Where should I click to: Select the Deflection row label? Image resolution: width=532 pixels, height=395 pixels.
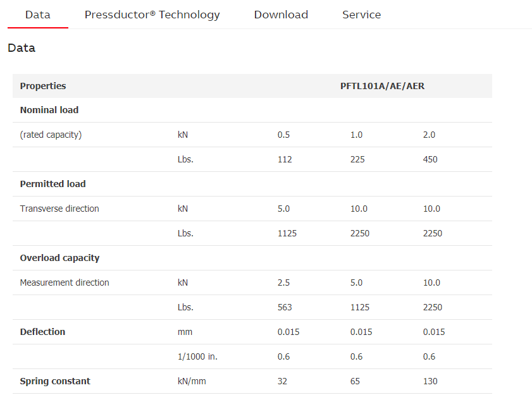point(42,332)
